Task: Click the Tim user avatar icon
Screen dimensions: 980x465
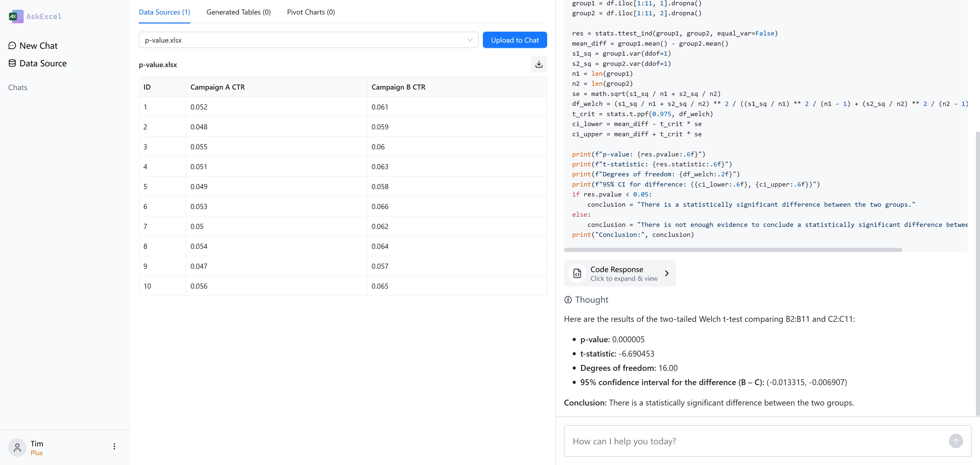Action: (17, 447)
